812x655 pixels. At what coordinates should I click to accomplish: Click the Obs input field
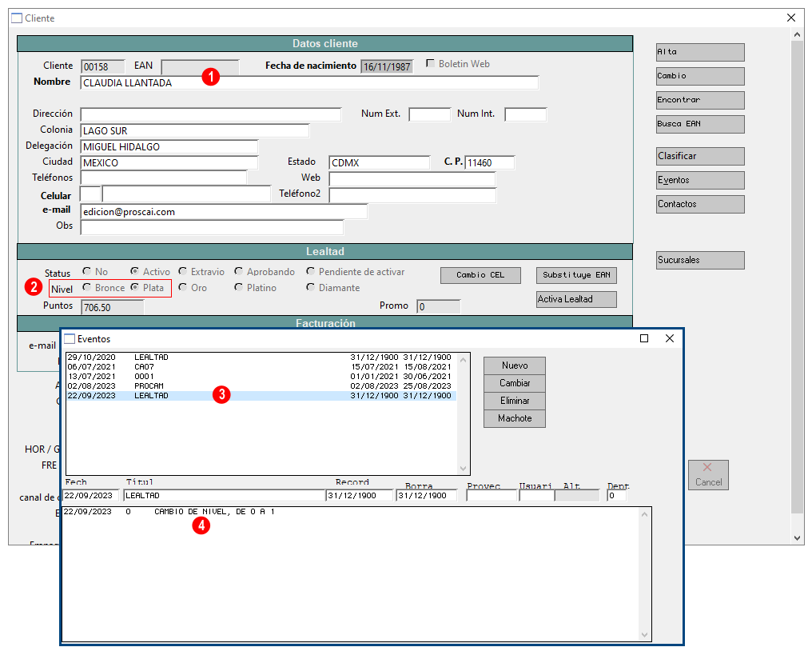tap(212, 227)
